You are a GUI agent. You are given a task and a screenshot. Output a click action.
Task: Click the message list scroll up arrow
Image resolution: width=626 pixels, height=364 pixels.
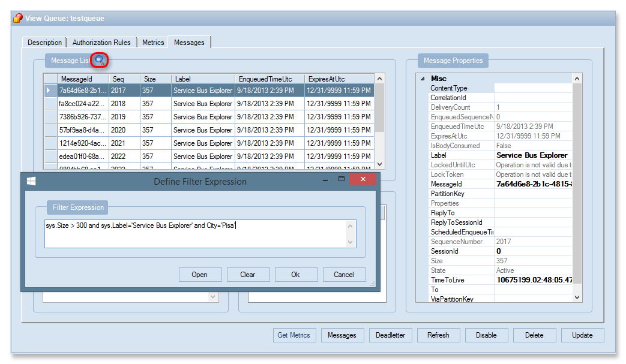click(x=380, y=79)
